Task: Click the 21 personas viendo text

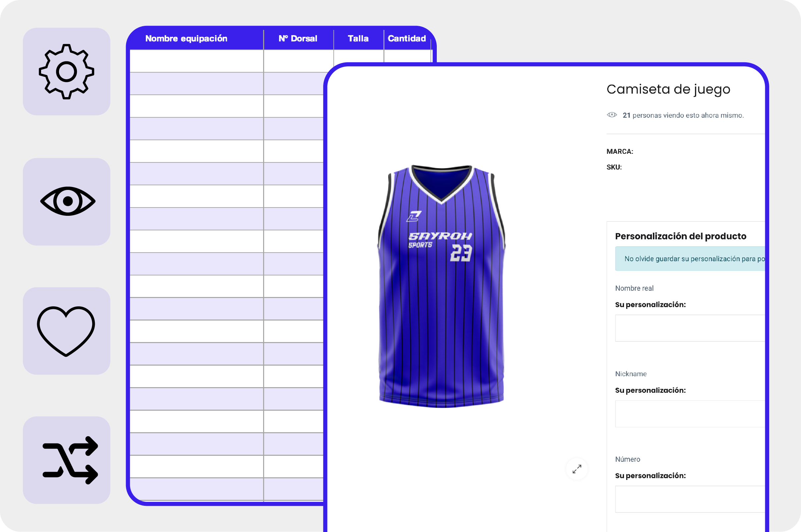Action: pos(683,115)
